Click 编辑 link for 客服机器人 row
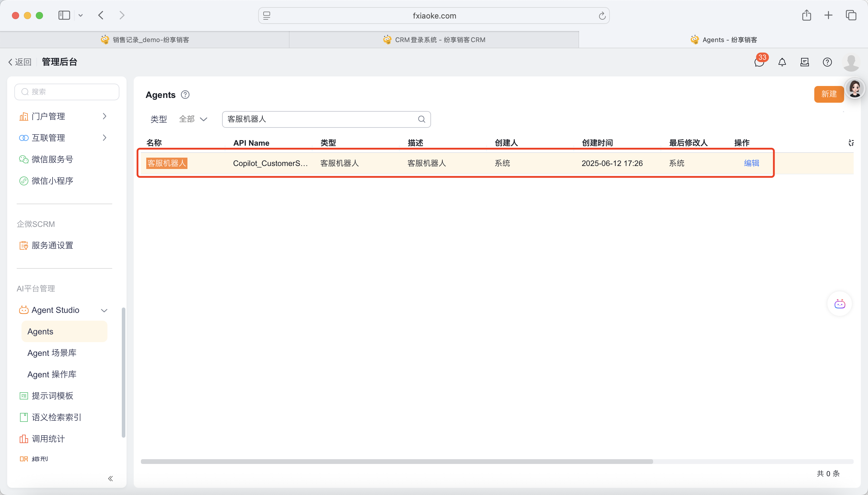This screenshot has height=495, width=868. (x=751, y=163)
